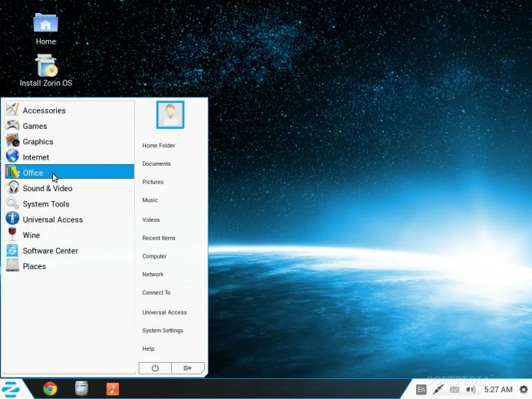Click the System Tools gears icon

tap(12, 203)
